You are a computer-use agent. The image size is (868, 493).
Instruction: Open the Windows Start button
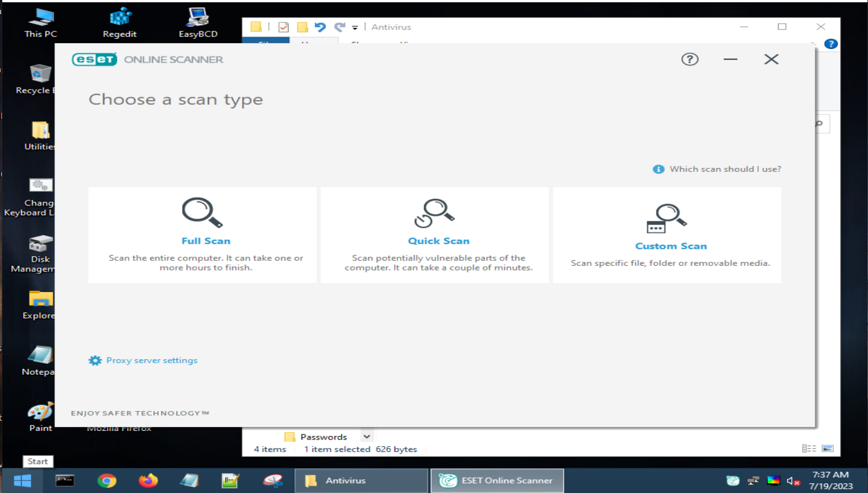(x=22, y=481)
